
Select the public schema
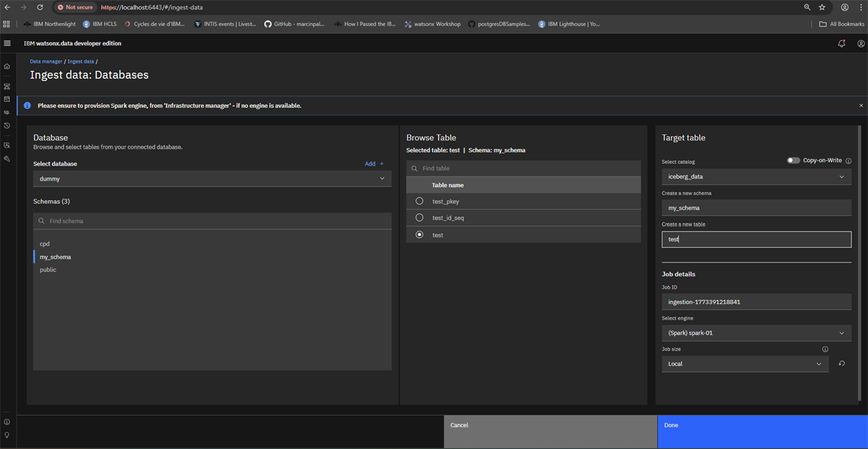[x=48, y=270]
